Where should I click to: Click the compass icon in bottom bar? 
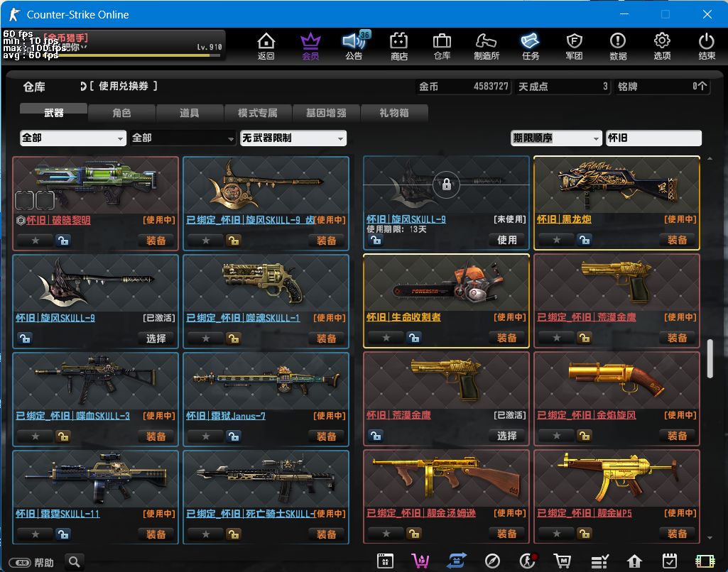[x=492, y=561]
